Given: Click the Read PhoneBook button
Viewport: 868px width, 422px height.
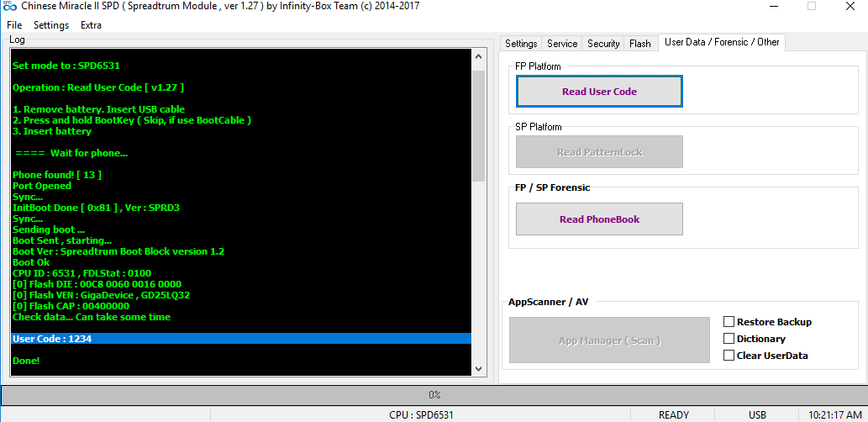Looking at the screenshot, I should tap(599, 219).
